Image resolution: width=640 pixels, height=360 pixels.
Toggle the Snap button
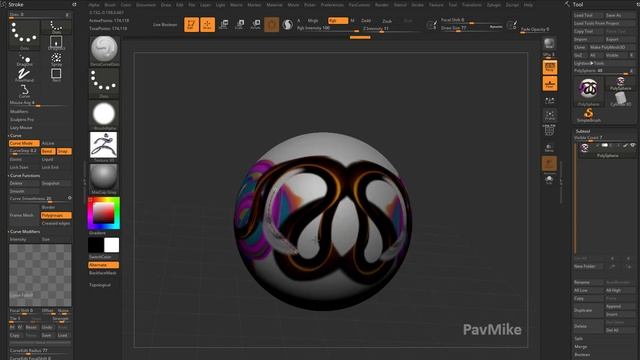tap(64, 151)
